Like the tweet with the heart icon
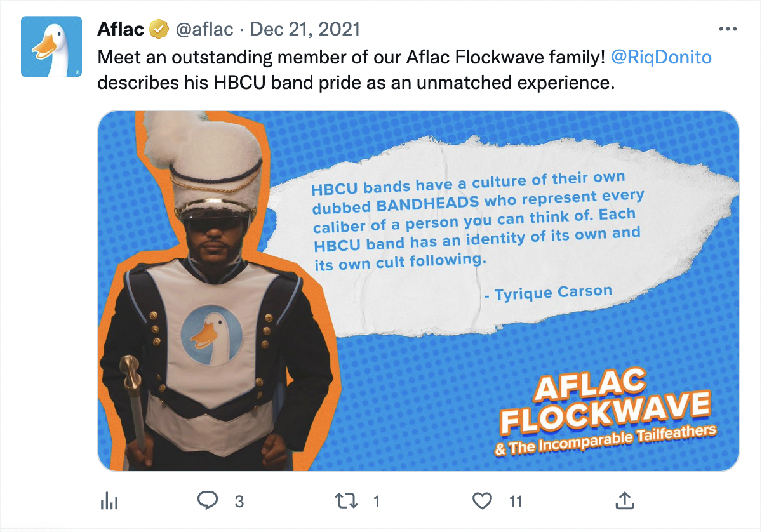Image resolution: width=762 pixels, height=532 pixels. [483, 502]
